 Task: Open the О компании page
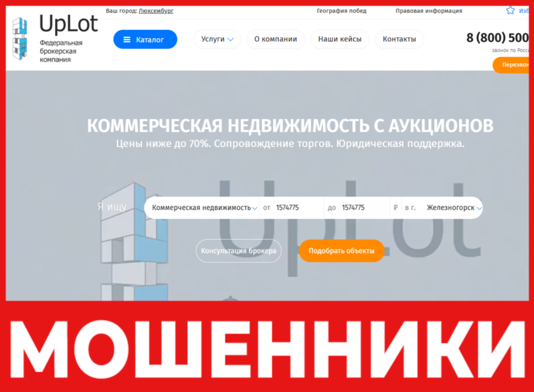(x=275, y=39)
